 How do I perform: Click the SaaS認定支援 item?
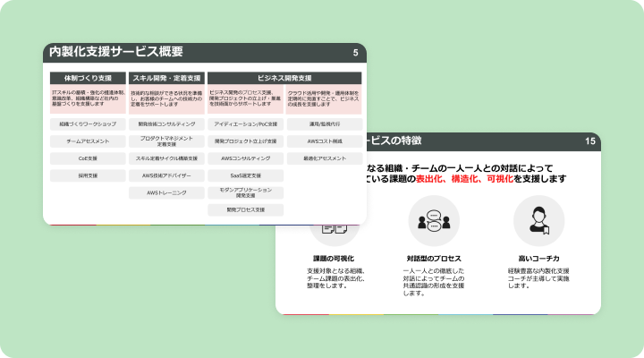(x=245, y=175)
